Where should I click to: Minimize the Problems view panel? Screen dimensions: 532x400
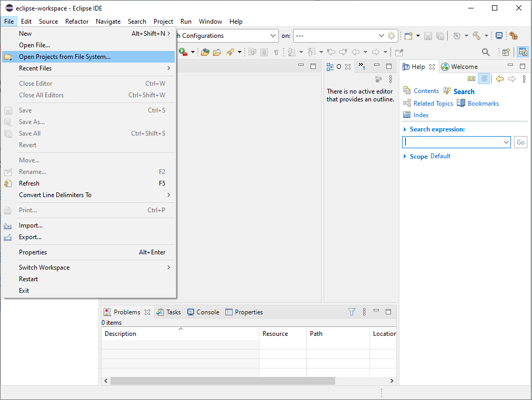click(x=376, y=311)
